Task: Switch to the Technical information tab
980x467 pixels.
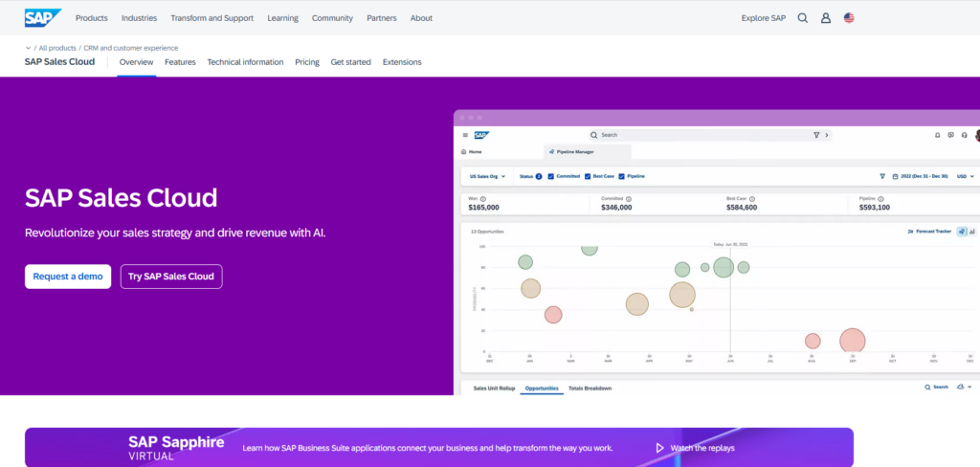Action: pyautogui.click(x=246, y=62)
